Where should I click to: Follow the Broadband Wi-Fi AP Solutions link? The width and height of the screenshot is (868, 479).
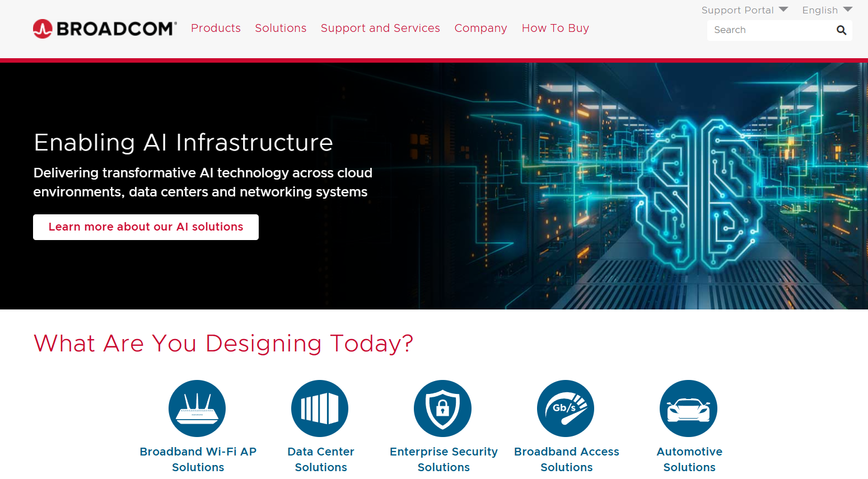pyautogui.click(x=198, y=459)
